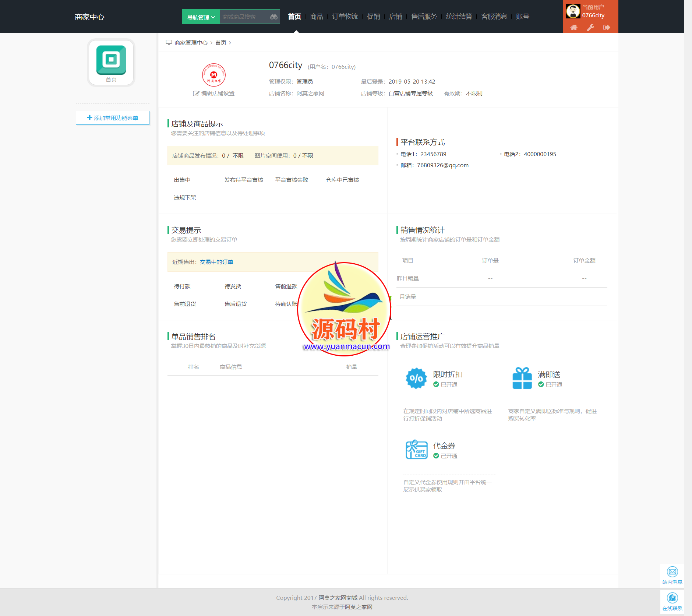Click the home icon under current user
Image resolution: width=692 pixels, height=616 pixels.
(574, 28)
